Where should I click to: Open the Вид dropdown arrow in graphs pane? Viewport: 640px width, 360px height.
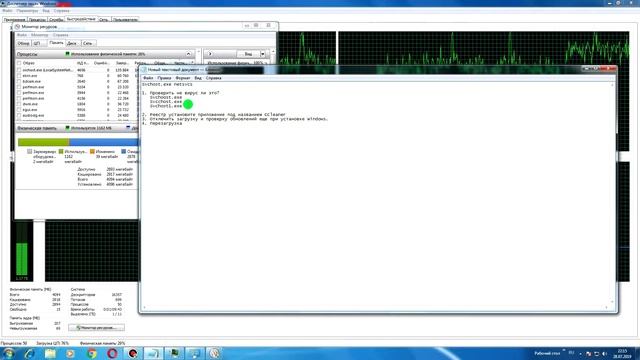coord(262,54)
